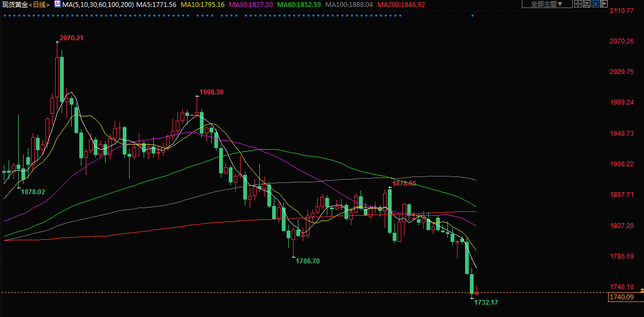The width and height of the screenshot is (644, 317).
Task: Click the scroll-right arrow icon at far right
Action: [x=604, y=4]
